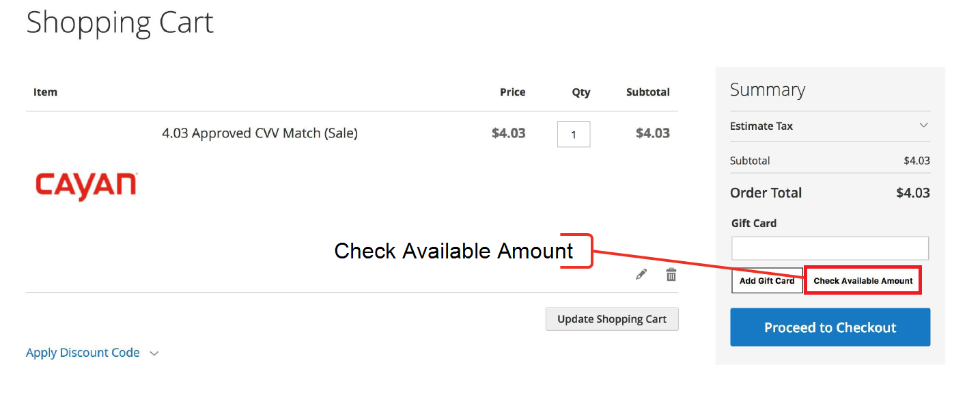Click the Gift Card field label

754,223
